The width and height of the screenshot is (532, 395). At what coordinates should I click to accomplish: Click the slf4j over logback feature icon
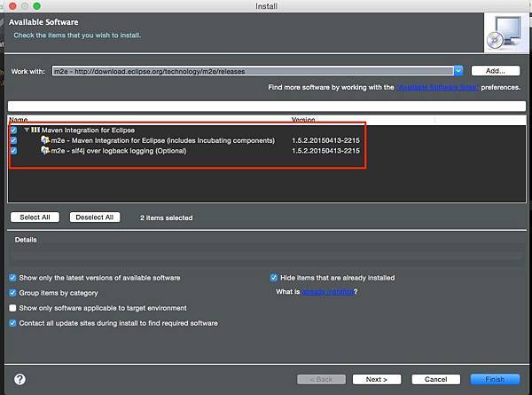pos(45,151)
